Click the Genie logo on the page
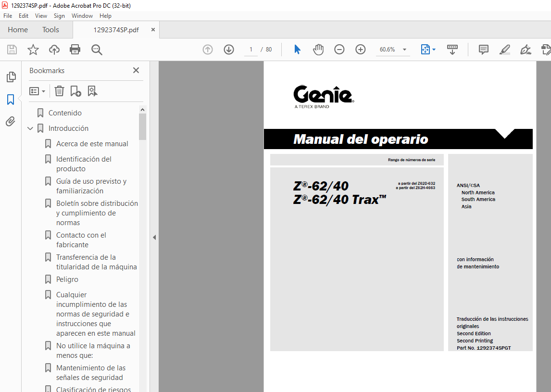Viewport: 551px width, 392px height. click(324, 97)
